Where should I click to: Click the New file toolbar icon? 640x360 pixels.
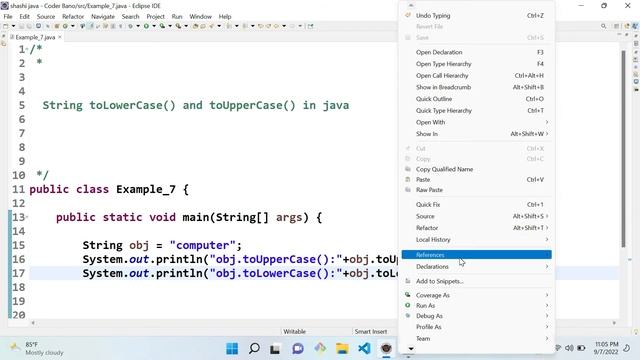point(5,26)
